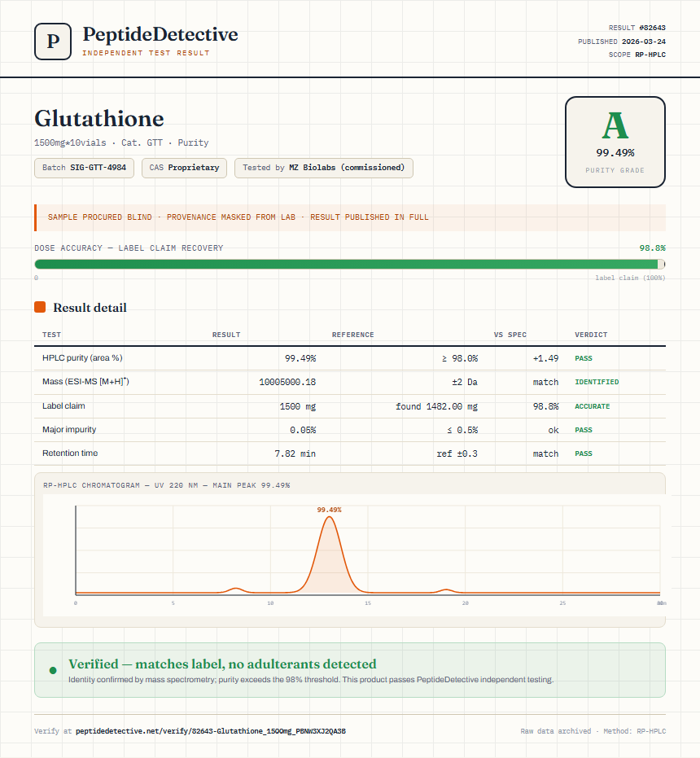
Task: Click the orange Result detail square marker
Action: pos(40,307)
